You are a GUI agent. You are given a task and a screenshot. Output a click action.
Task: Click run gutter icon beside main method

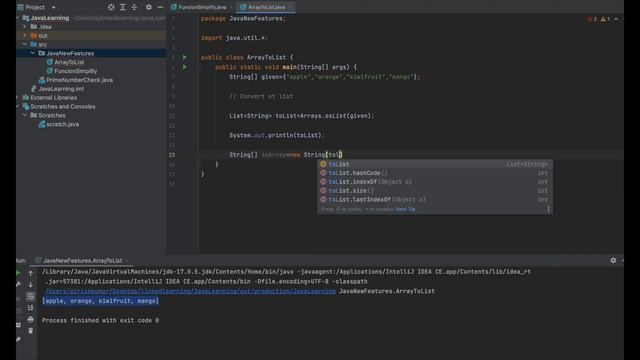tap(184, 67)
